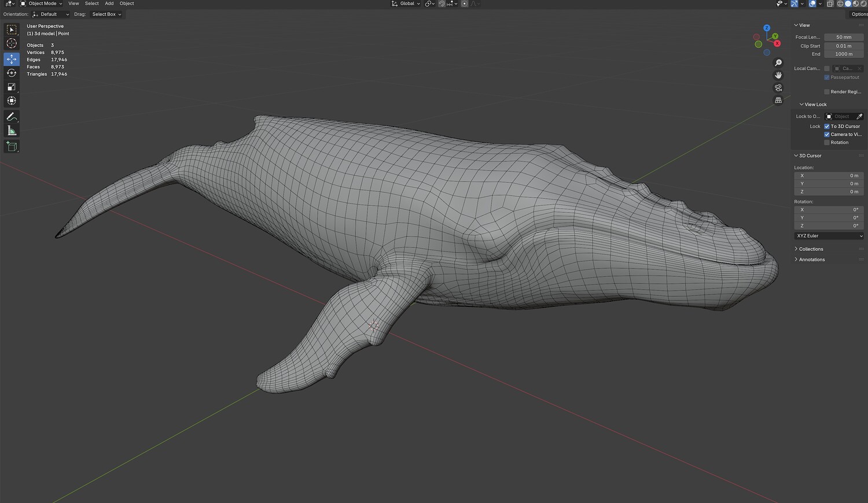Click the Zoom view magnifier icon

coord(778,62)
